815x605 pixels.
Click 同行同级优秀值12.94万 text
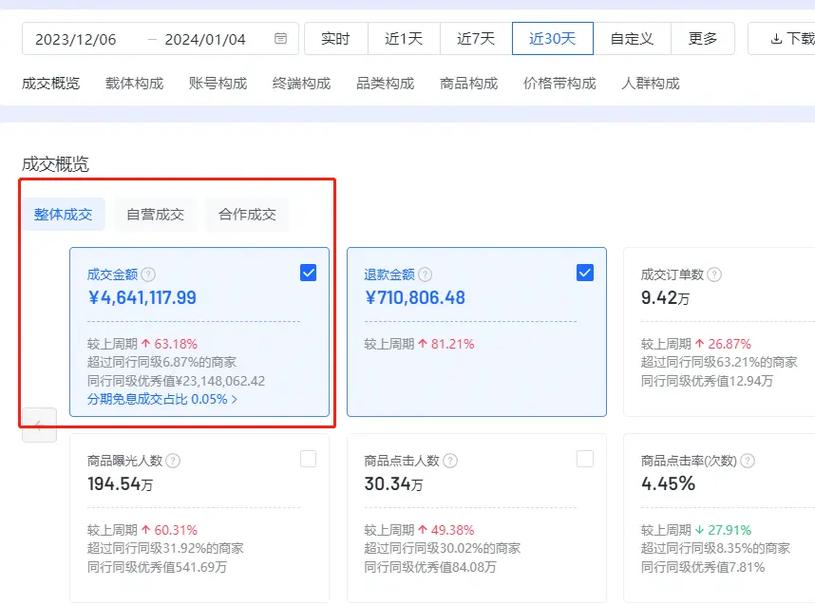pos(707,380)
